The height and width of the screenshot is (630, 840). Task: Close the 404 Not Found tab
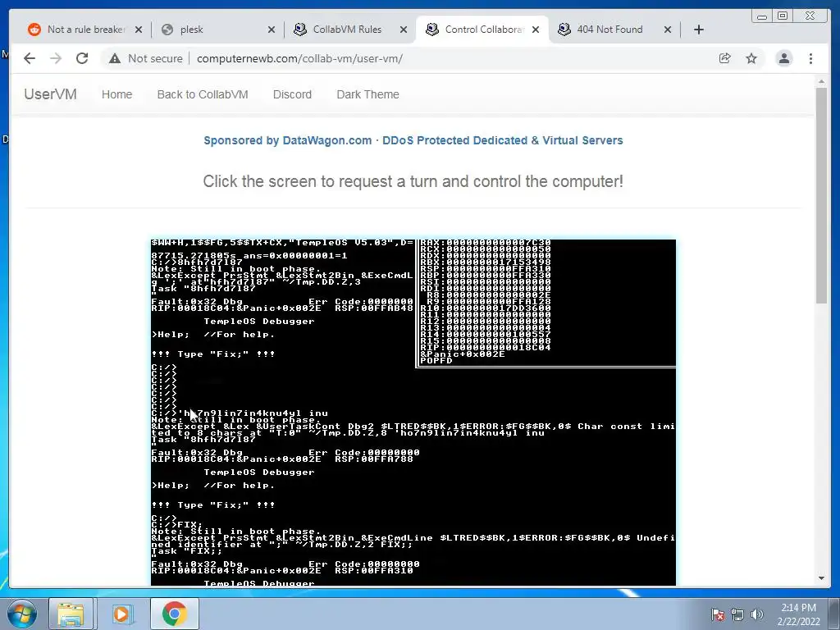point(668,30)
